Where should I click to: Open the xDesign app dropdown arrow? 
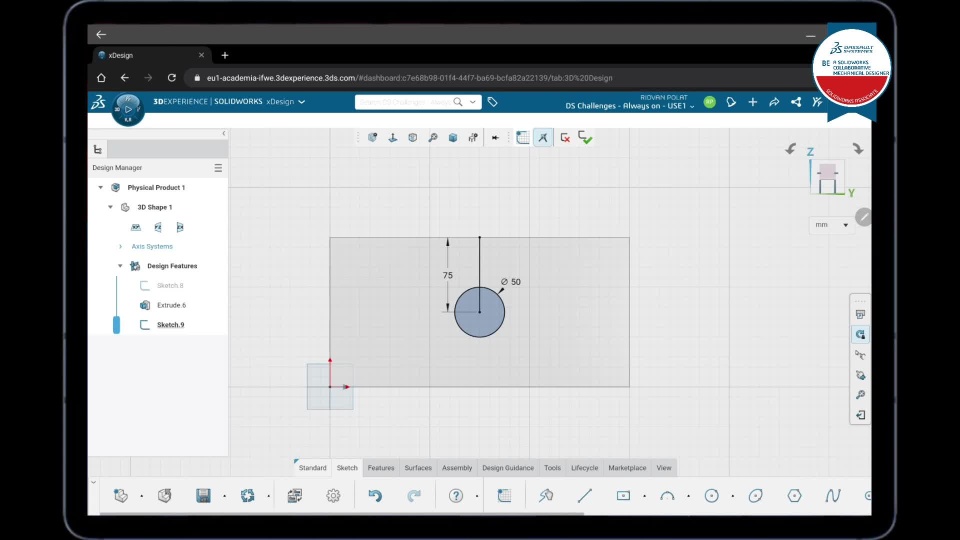click(302, 102)
